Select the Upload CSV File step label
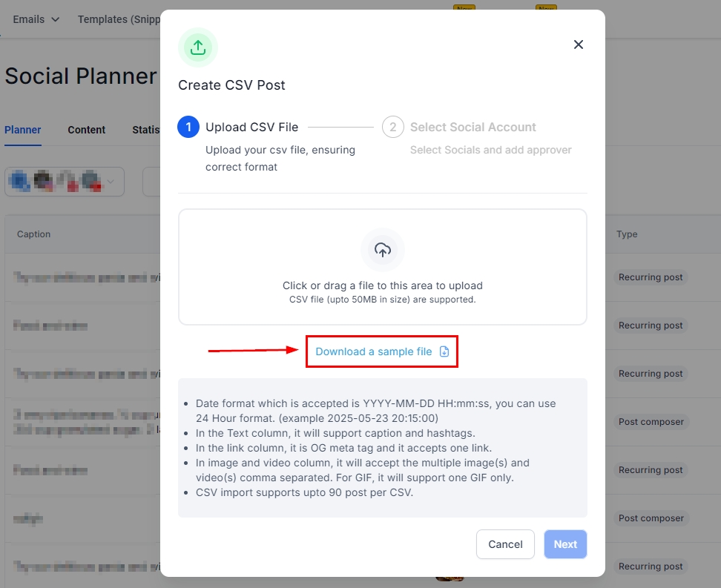The height and width of the screenshot is (588, 721). pos(252,127)
